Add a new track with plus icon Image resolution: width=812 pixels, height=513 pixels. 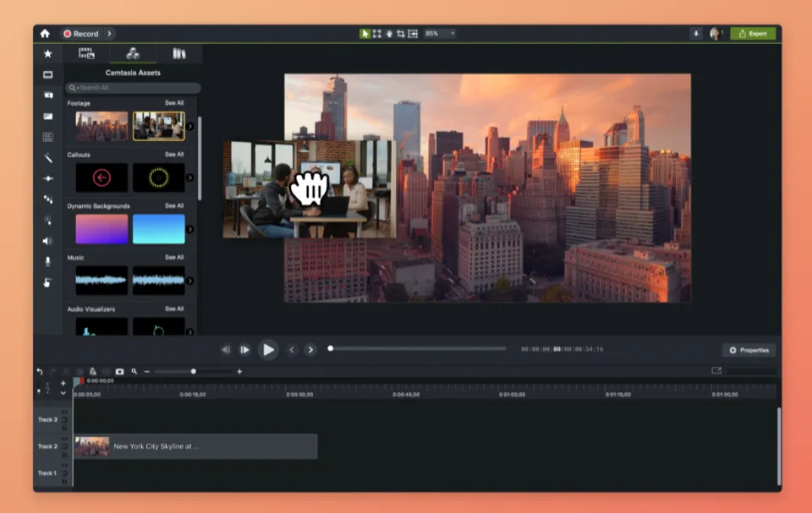pyautogui.click(x=63, y=384)
